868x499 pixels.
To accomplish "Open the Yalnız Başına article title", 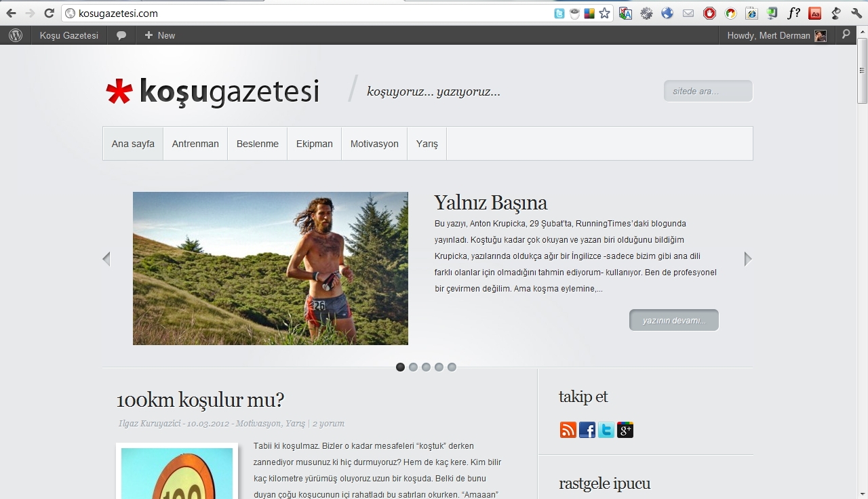I will click(490, 203).
